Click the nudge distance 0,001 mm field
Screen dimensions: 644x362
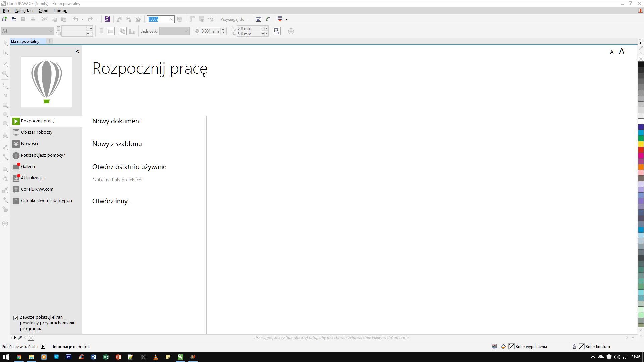210,31
